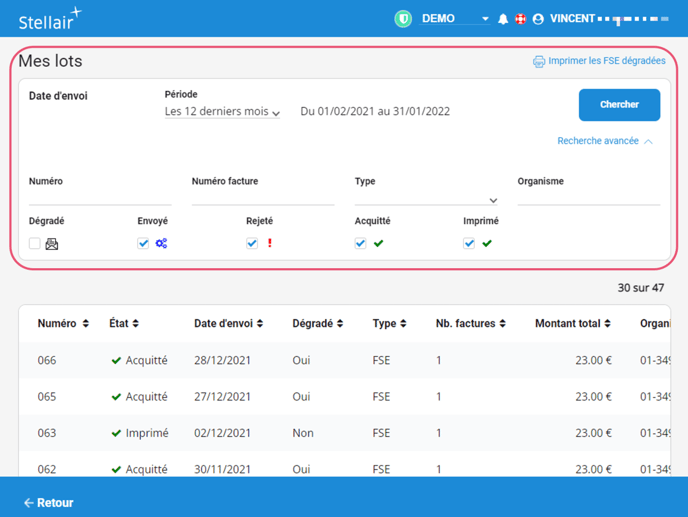Open the user account profile icon
Viewport: 688px width, 517px height.
(538, 19)
